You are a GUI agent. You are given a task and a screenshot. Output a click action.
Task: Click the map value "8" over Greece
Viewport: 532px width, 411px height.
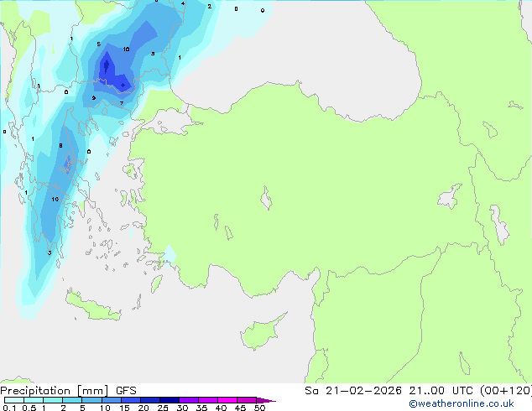[x=60, y=145]
